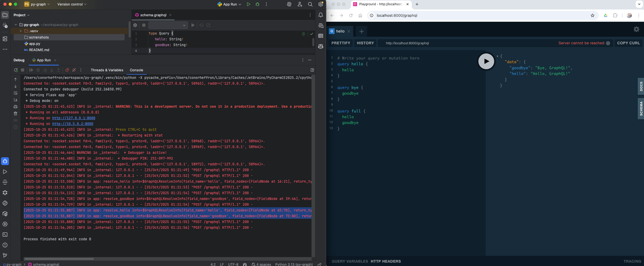This screenshot has width=644, height=266.
Task: Click the Mute Breakpoints icon
Action: [x=74, y=70]
